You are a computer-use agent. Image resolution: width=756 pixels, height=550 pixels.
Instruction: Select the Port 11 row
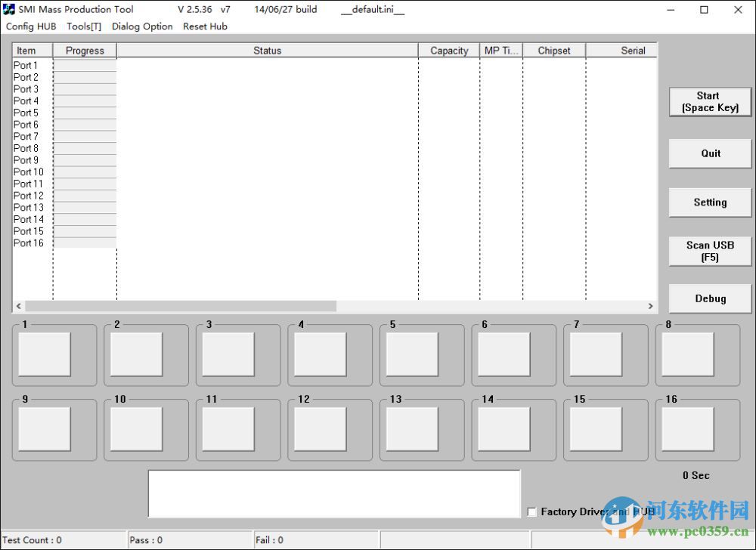(335, 184)
